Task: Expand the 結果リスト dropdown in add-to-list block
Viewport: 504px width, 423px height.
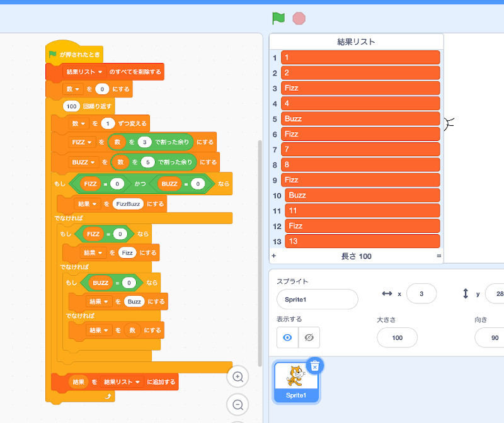Action: [136, 381]
